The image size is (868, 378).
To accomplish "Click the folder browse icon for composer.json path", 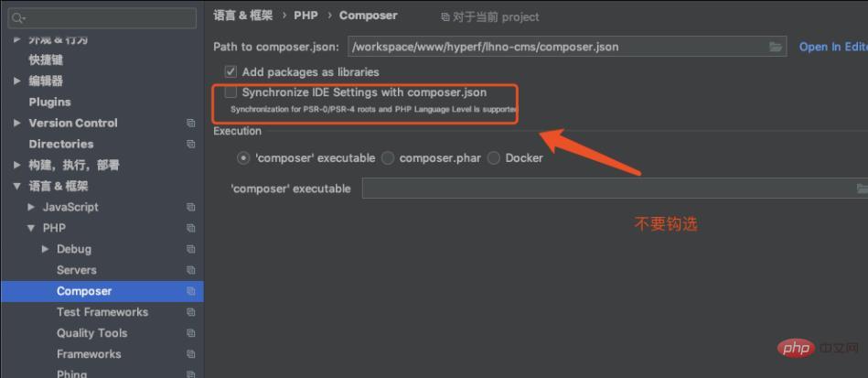I will point(776,47).
